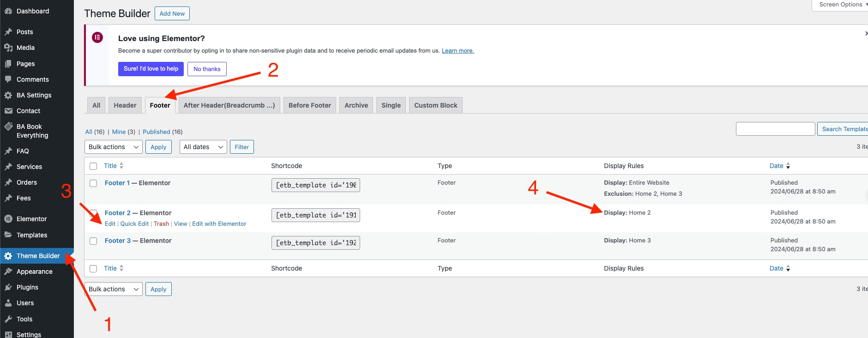Click the Comments bubble icon in sidebar

(8, 79)
